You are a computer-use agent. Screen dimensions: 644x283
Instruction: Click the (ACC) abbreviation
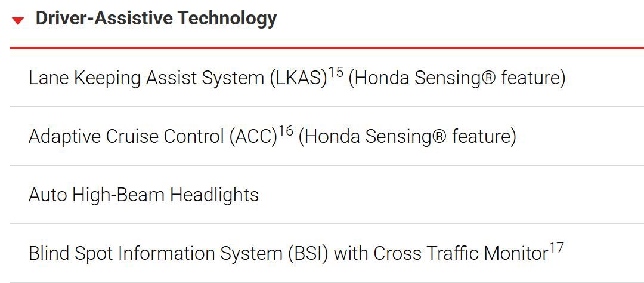[x=253, y=137]
